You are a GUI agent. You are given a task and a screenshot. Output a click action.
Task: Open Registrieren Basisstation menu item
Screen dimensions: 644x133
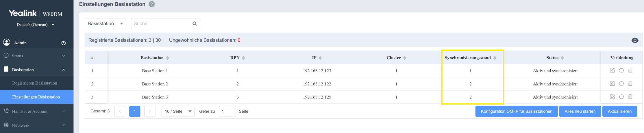pyautogui.click(x=35, y=83)
